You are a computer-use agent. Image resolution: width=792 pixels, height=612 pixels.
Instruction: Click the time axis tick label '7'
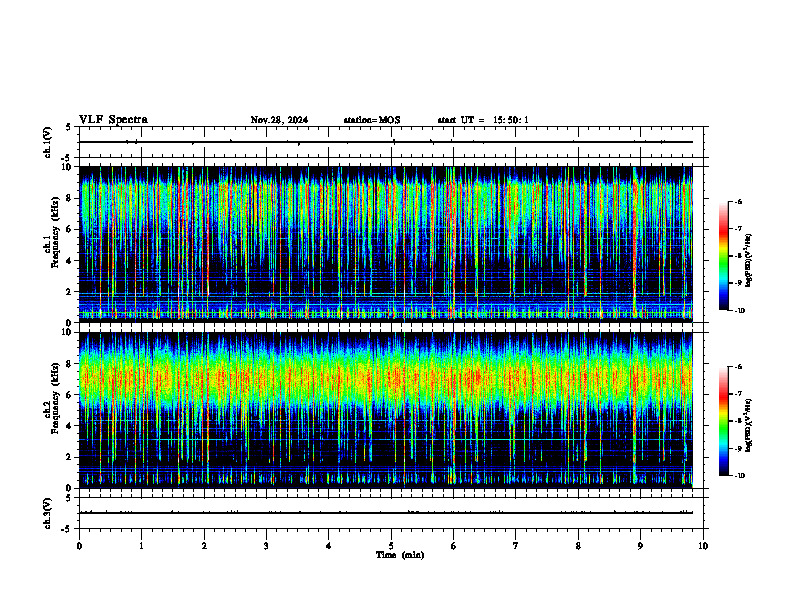[516, 546]
